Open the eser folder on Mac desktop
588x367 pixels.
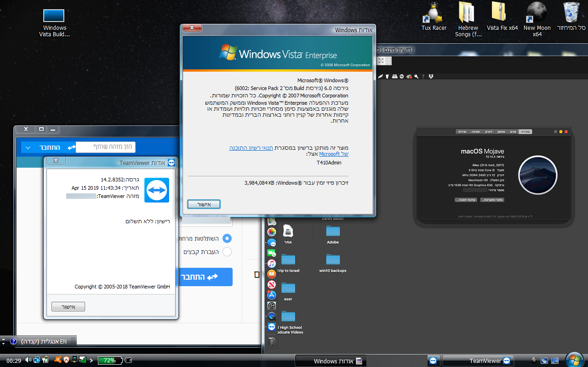[288, 291]
